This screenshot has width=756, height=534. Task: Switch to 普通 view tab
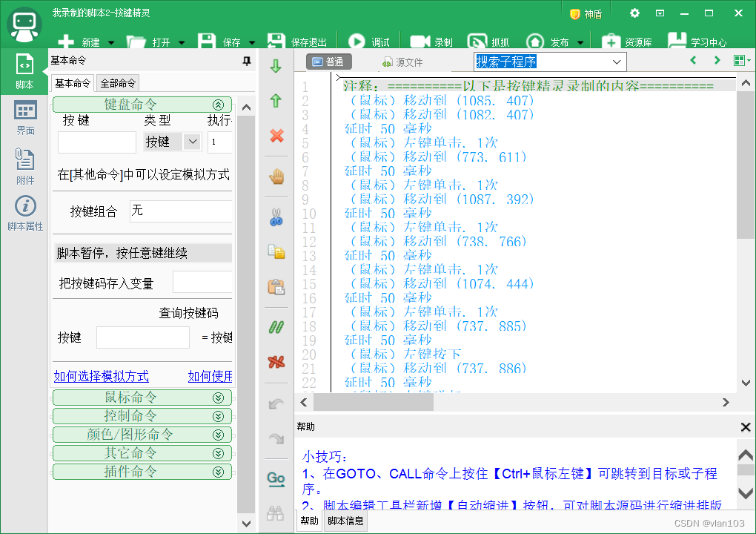pyautogui.click(x=329, y=62)
